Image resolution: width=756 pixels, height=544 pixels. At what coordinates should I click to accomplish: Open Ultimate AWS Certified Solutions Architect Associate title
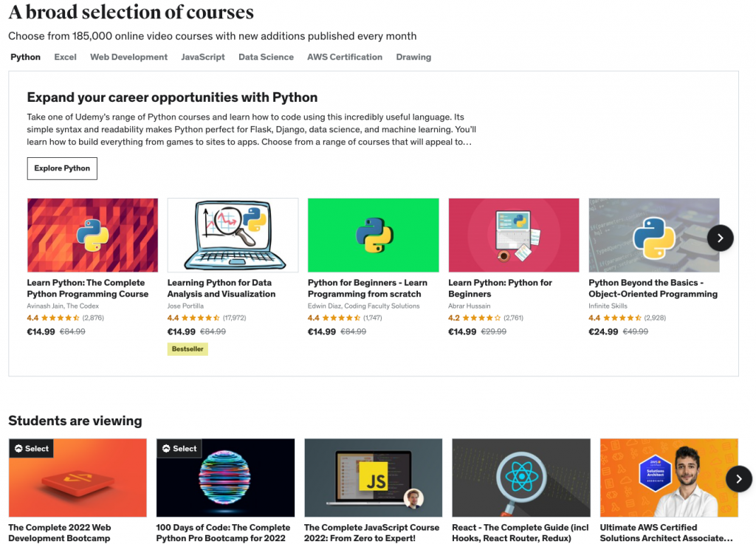pos(667,533)
